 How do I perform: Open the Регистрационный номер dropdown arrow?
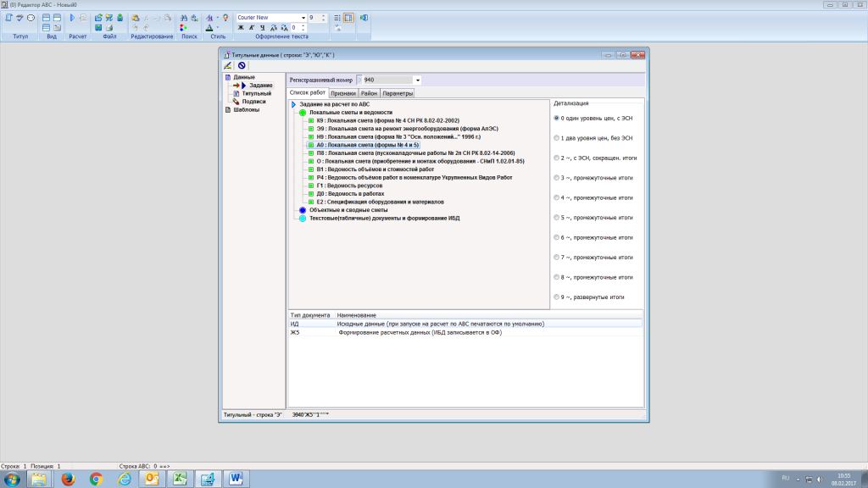pyautogui.click(x=418, y=80)
